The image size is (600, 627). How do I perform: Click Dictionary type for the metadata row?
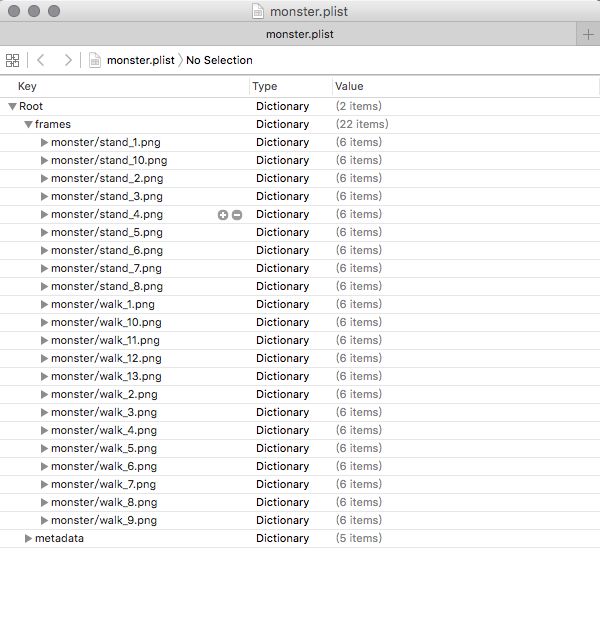(282, 538)
